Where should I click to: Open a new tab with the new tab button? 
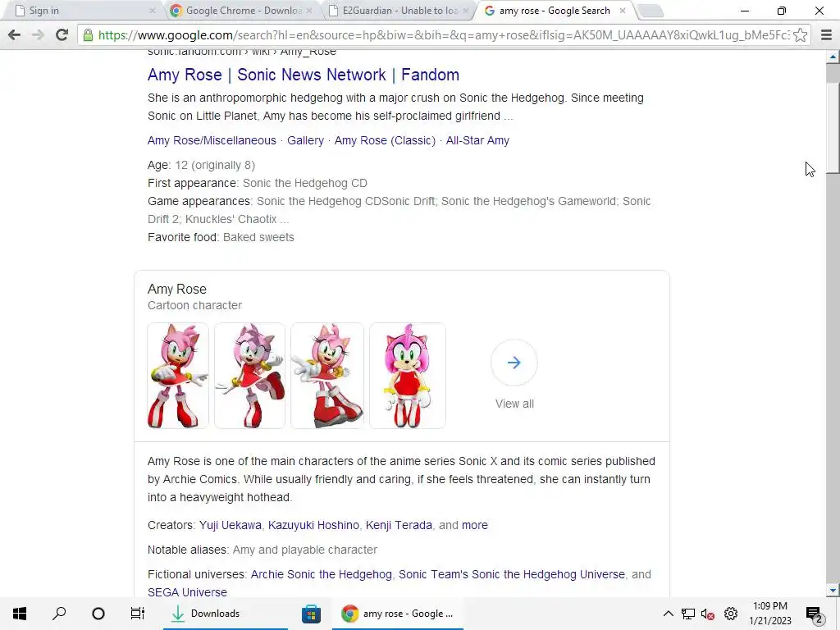click(651, 11)
